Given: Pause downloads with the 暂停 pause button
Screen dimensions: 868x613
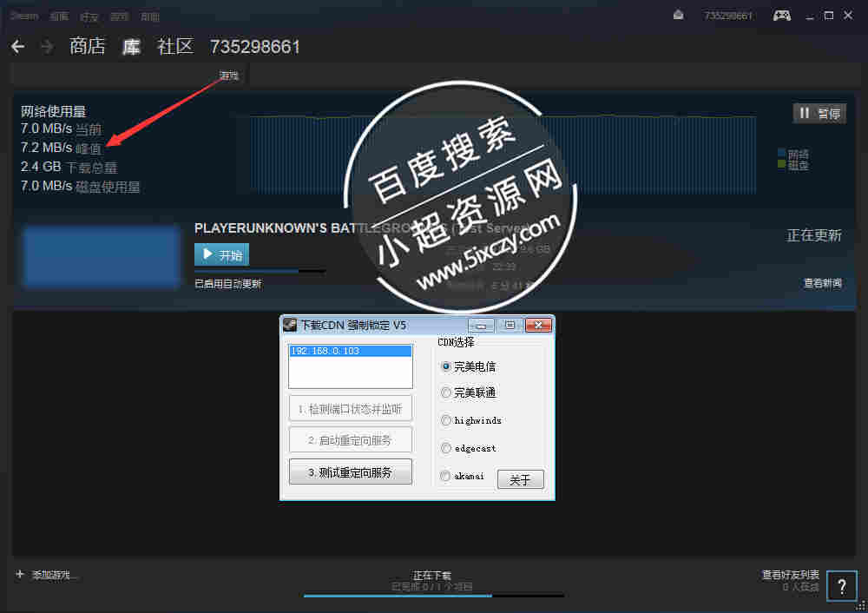Looking at the screenshot, I should 819,113.
